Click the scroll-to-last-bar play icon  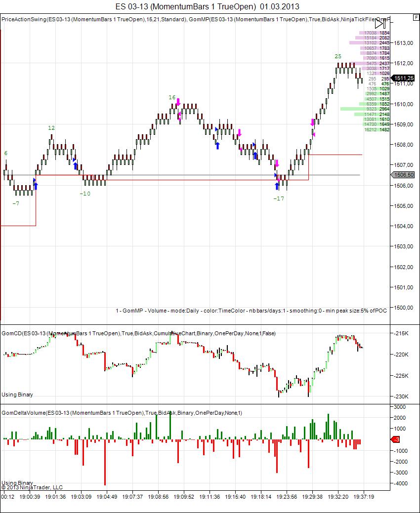(x=380, y=24)
